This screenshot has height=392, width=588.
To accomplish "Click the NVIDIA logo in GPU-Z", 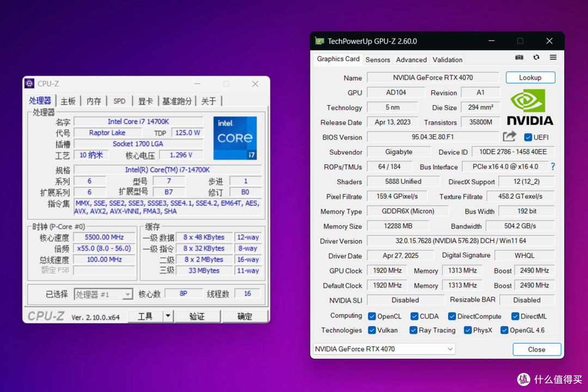I will tap(530, 107).
